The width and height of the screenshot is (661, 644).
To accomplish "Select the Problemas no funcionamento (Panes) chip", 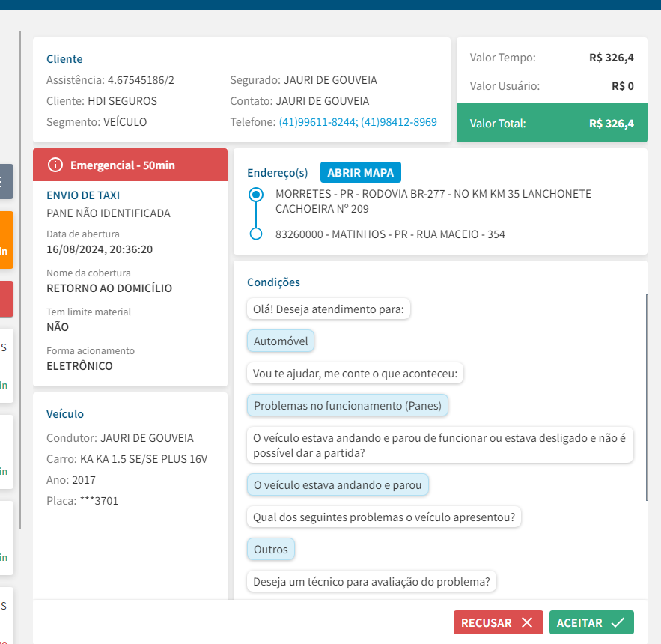I will (347, 406).
